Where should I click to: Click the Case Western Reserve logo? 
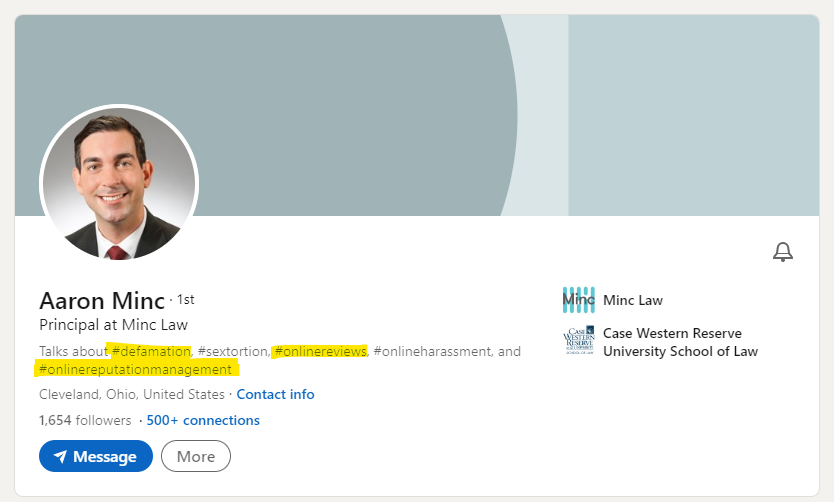click(x=578, y=342)
